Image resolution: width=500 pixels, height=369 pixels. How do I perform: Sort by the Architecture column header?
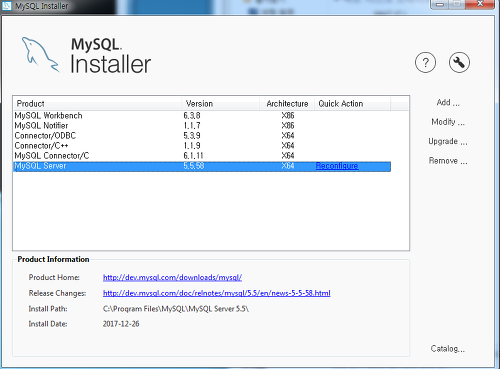(x=287, y=104)
